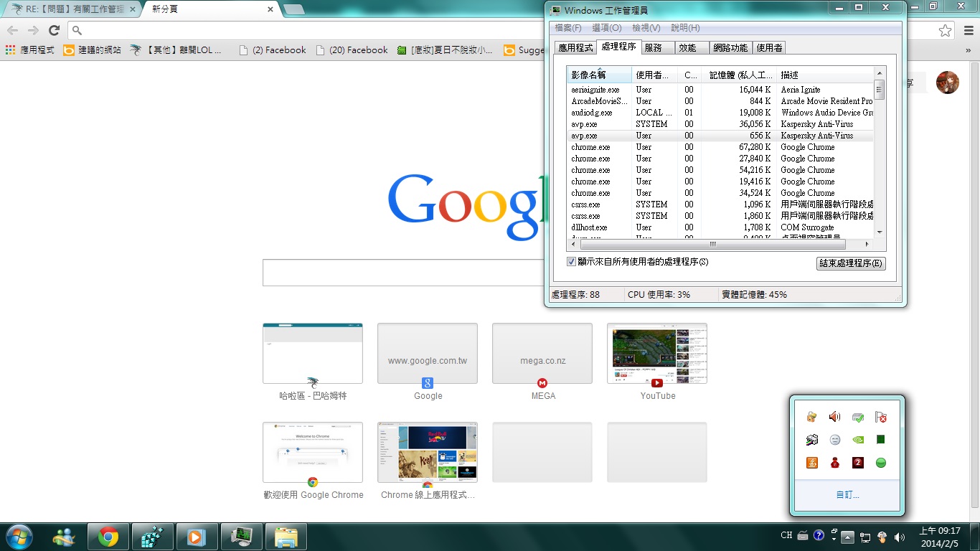Click the 結束處理程序 button

pos(851,263)
